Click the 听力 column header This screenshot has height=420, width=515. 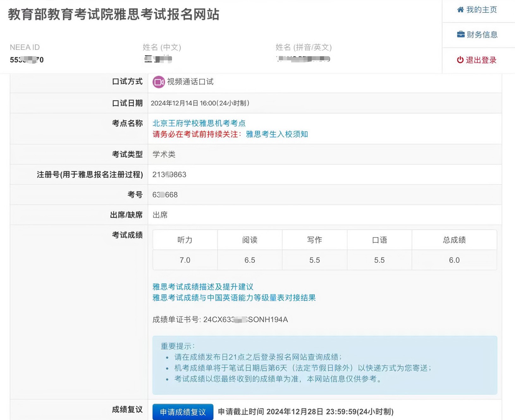point(185,240)
